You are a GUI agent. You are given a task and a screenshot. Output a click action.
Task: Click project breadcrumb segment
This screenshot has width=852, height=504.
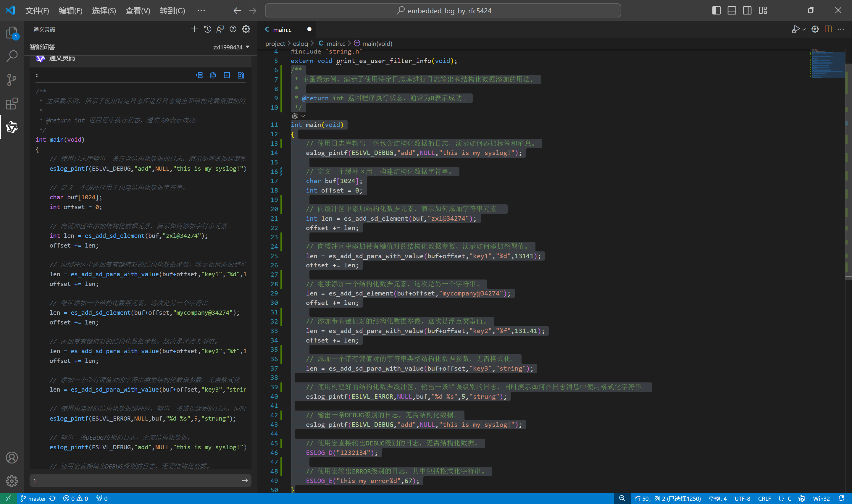[275, 43]
